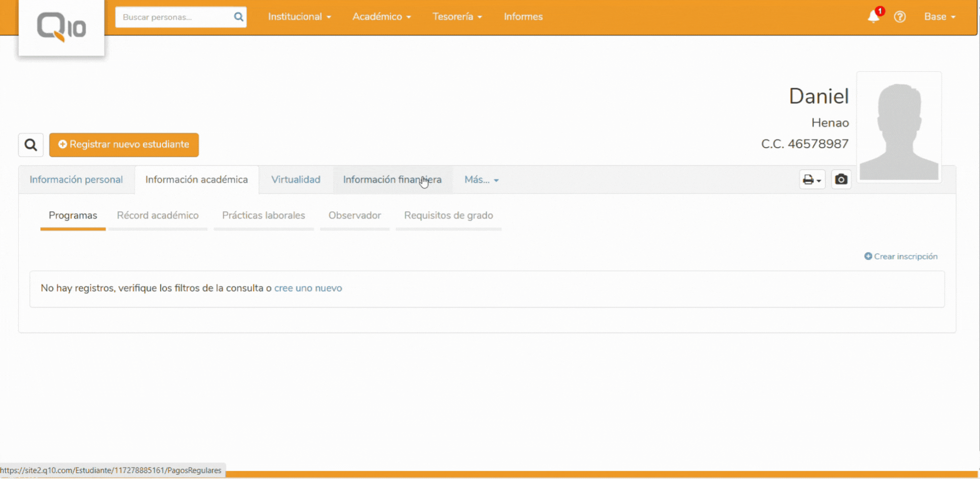
Task: Click the camera photo button
Action: click(x=841, y=180)
